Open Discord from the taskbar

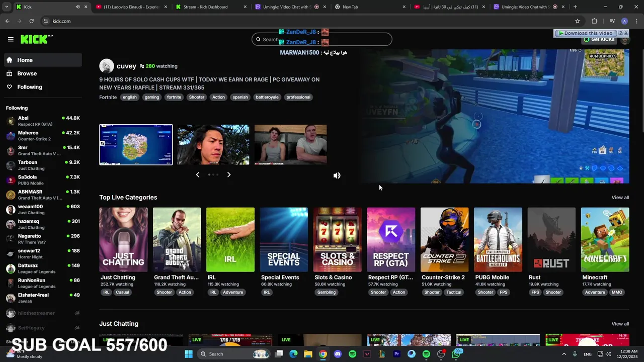point(338,354)
